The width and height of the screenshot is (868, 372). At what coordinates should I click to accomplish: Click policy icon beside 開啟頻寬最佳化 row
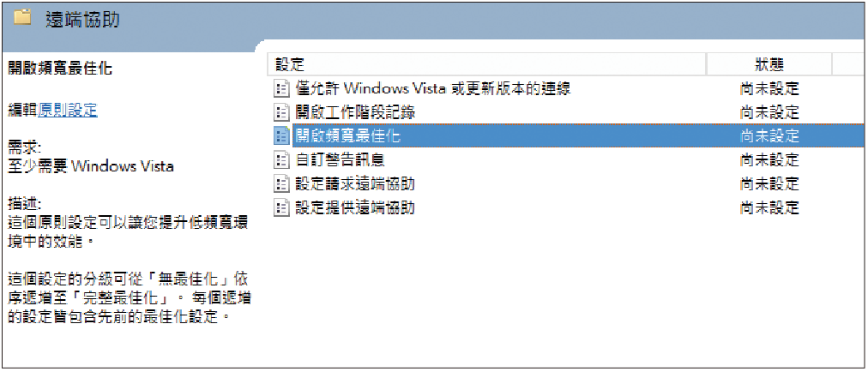(x=282, y=136)
